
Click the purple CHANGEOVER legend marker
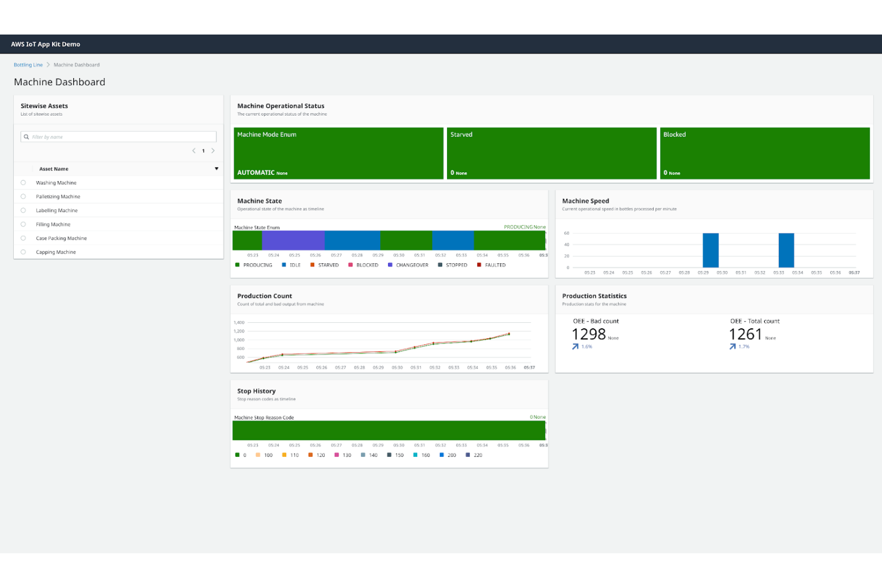(390, 265)
